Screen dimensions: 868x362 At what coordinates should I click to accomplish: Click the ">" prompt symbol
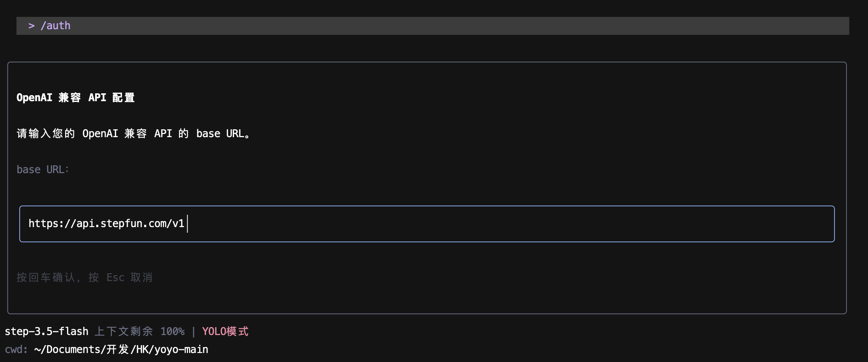click(31, 25)
